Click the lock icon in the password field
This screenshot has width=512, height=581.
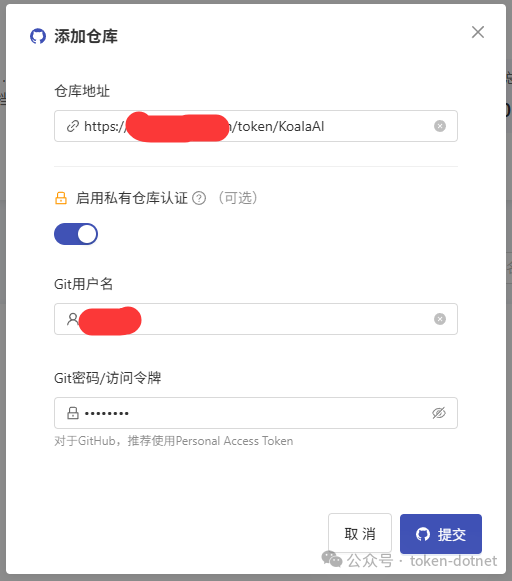click(73, 413)
